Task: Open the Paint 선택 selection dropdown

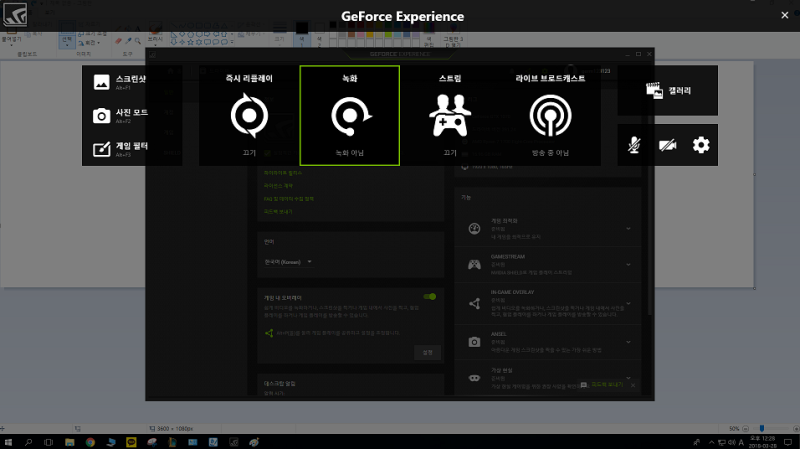Action: 67,43
